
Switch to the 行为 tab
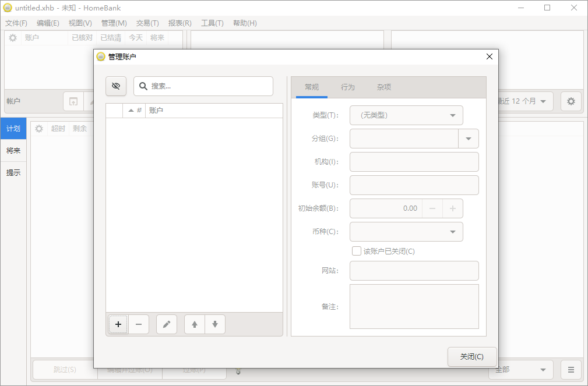348,86
